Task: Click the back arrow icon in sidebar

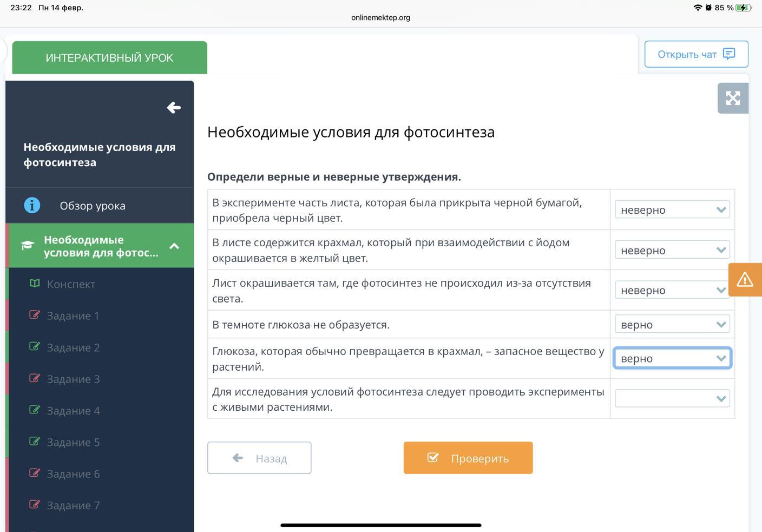Action: pos(173,108)
